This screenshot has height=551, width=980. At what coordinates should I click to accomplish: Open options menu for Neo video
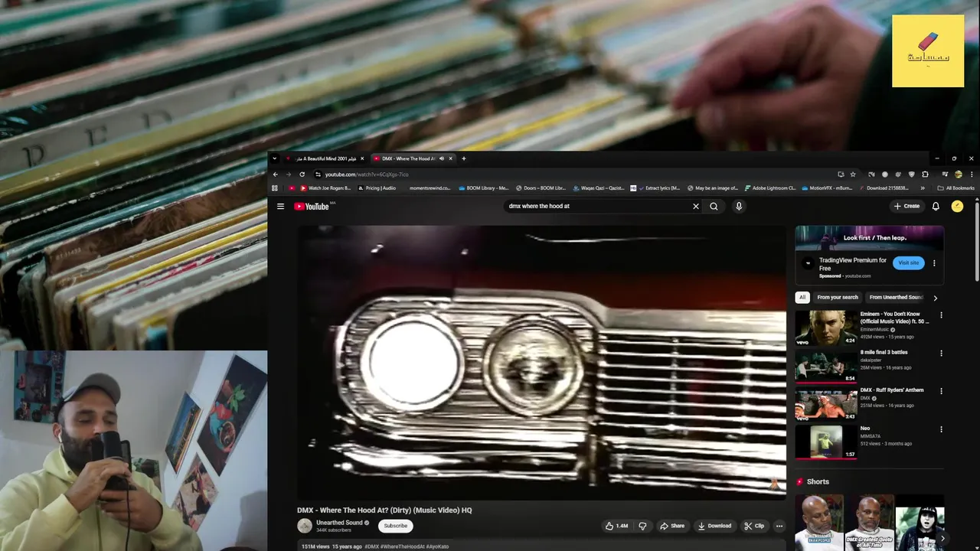click(x=942, y=429)
